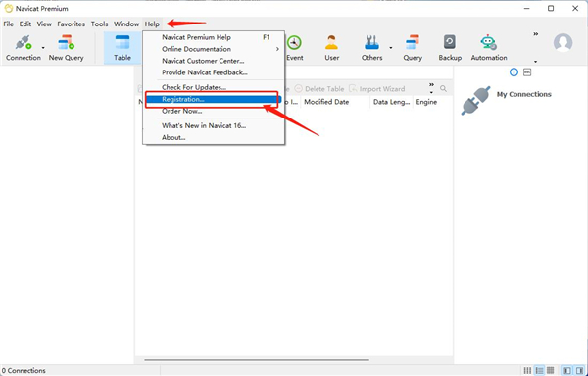This screenshot has height=376, width=588.
Task: Choose Navicat Premium Help entry
Action: 214,37
